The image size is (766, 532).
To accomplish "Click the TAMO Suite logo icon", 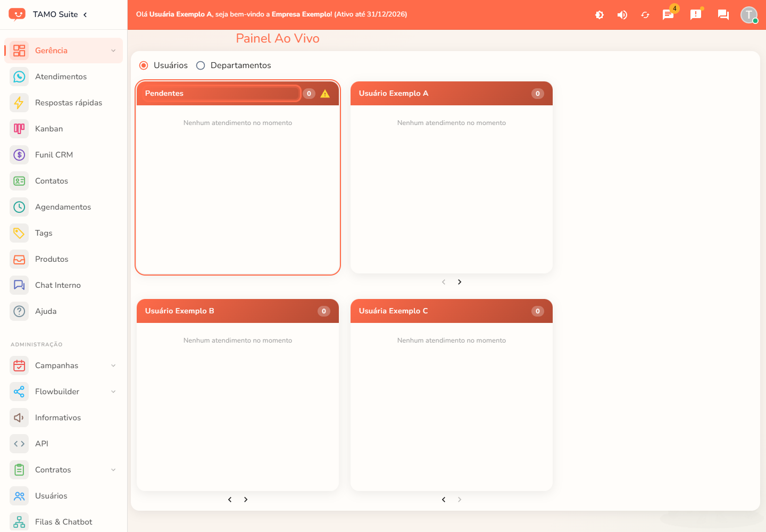I will click(x=17, y=14).
